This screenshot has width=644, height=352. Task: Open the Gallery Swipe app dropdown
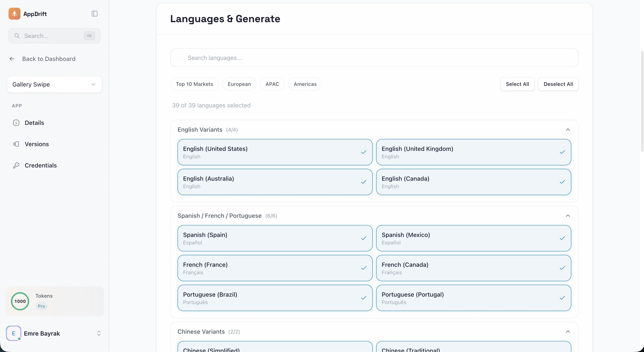pyautogui.click(x=54, y=85)
